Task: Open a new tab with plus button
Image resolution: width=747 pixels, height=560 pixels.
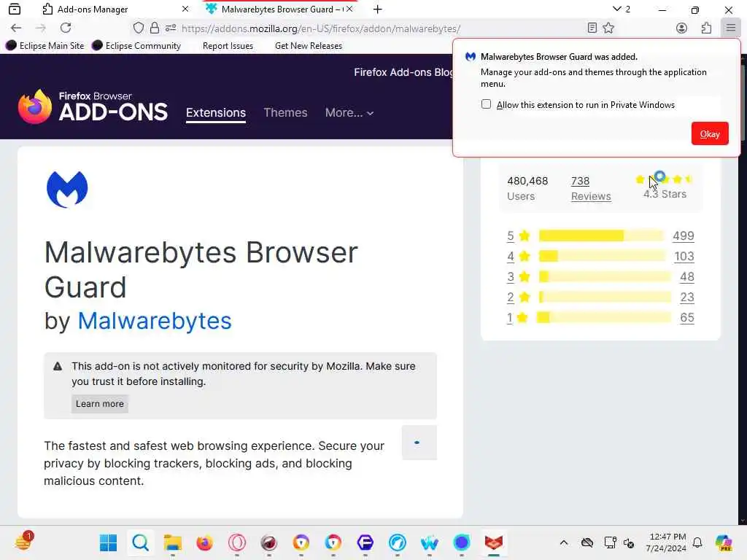Action: pyautogui.click(x=378, y=9)
